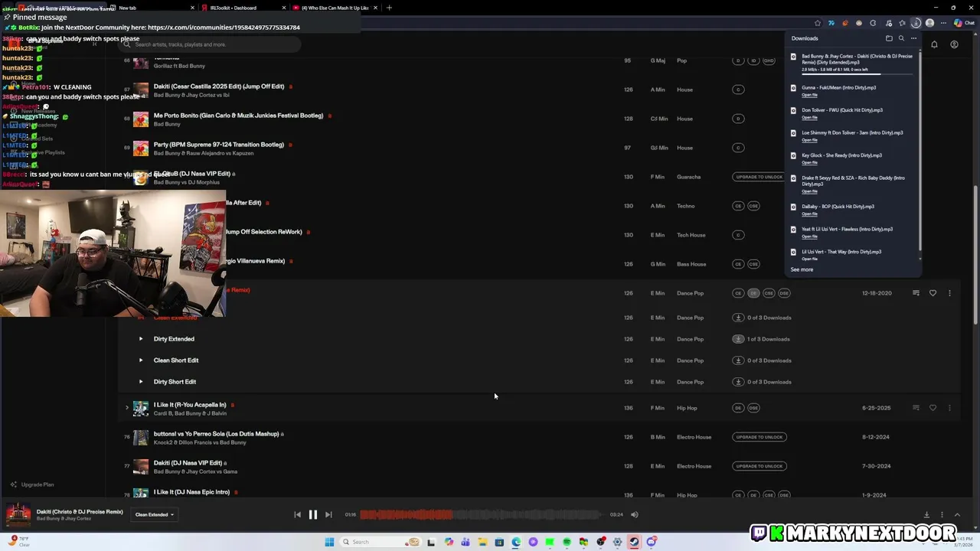This screenshot has width=980, height=551.
Task: Mute the player volume speaker icon
Action: point(634,514)
